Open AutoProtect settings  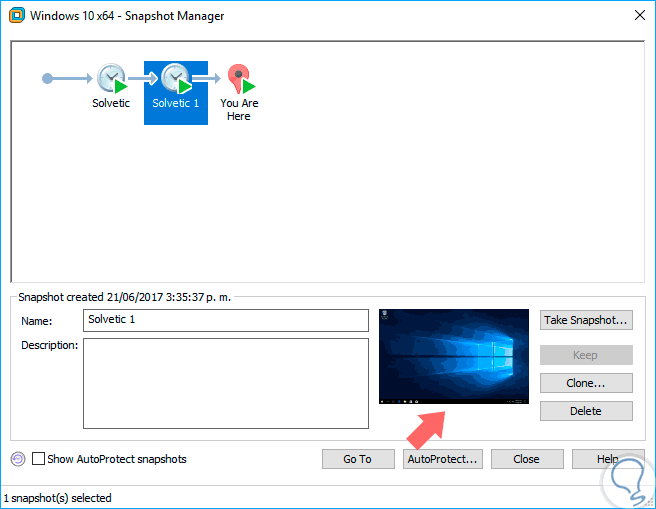(x=443, y=459)
